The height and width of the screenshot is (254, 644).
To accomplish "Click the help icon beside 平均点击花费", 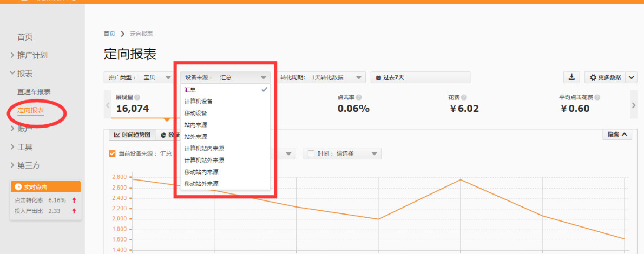I will tap(597, 98).
